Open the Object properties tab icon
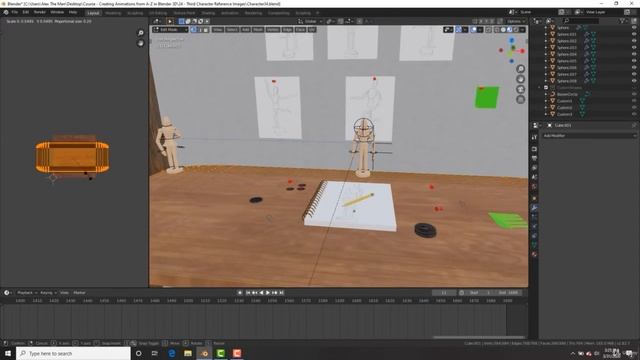 (x=535, y=198)
